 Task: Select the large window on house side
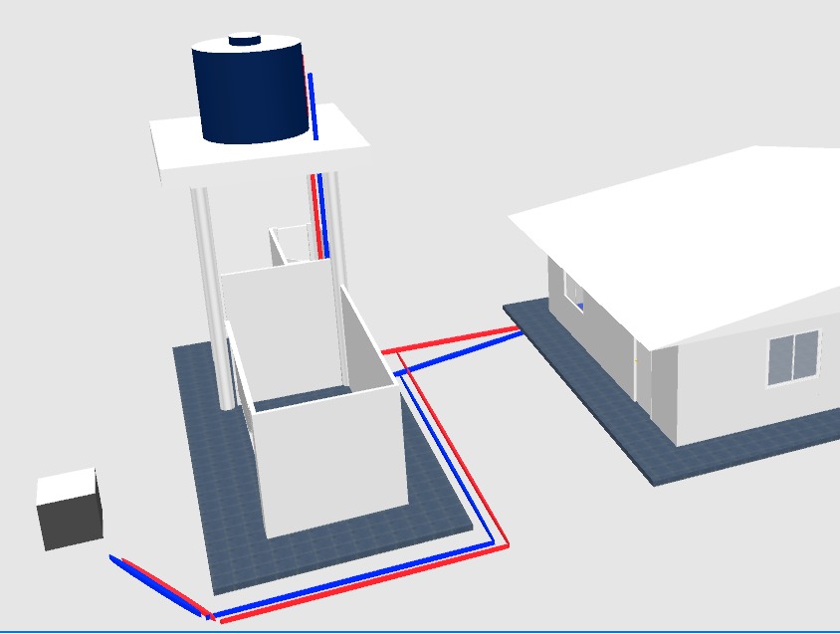[x=792, y=357]
